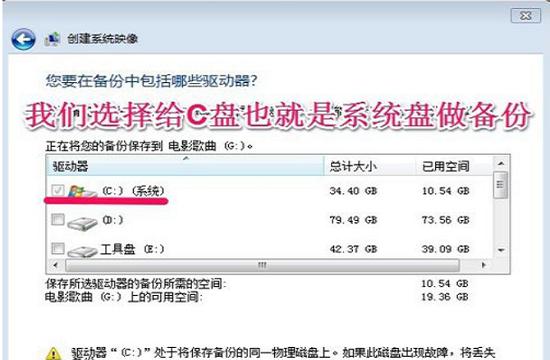Screen dimensions: 550x360
Task: Click the Windows logo C: drive icon
Action: [x=81, y=191]
